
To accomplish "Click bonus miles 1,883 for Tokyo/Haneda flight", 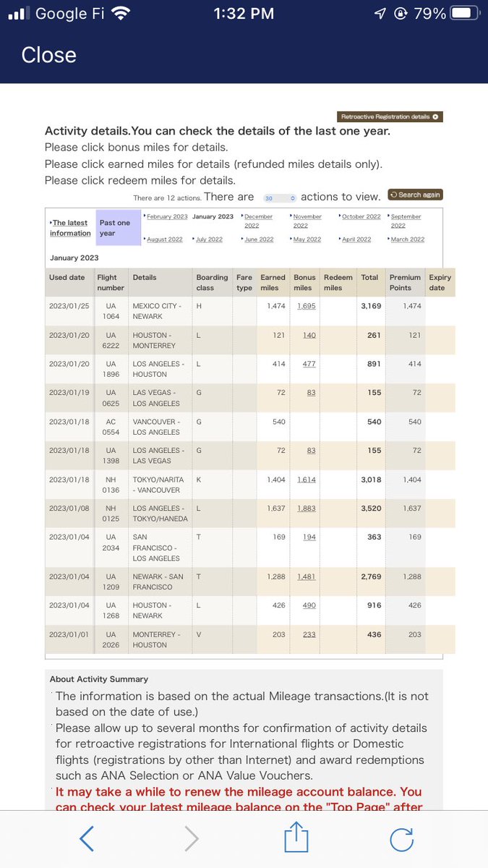I will [307, 509].
